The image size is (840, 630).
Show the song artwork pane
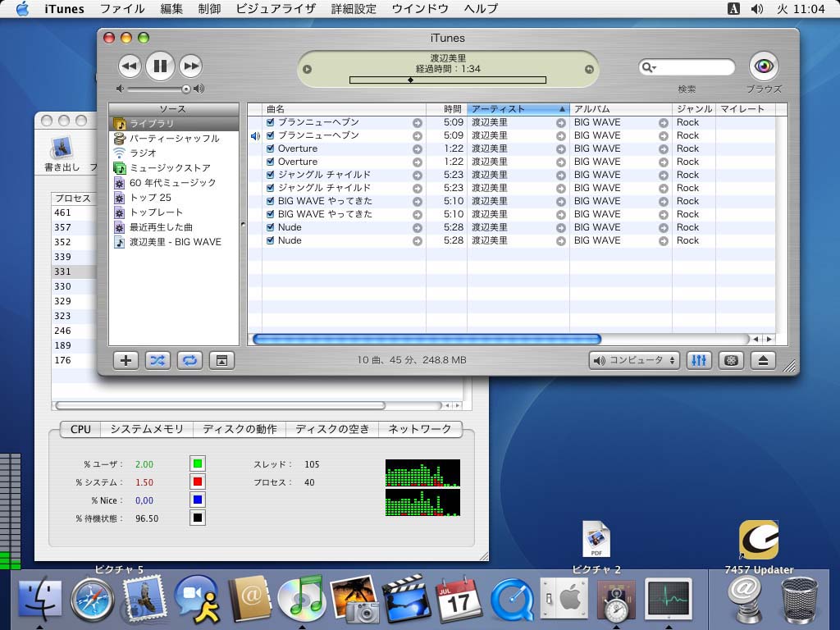(221, 361)
